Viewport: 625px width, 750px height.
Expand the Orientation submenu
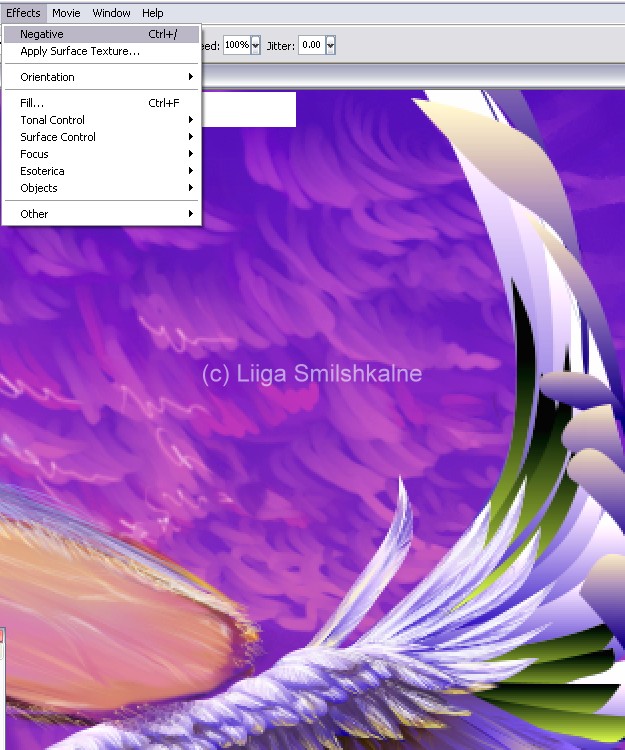pyautogui.click(x=101, y=77)
